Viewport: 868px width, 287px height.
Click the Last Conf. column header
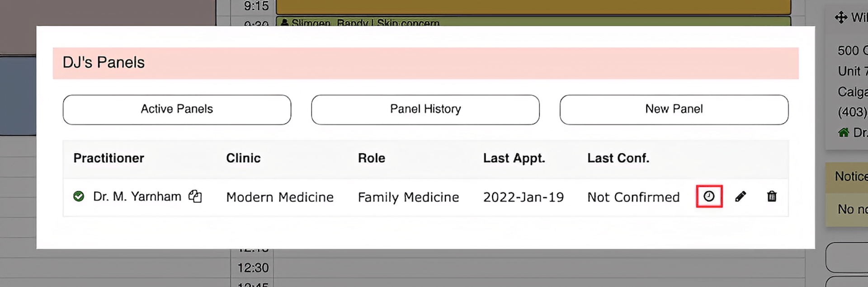pos(618,158)
